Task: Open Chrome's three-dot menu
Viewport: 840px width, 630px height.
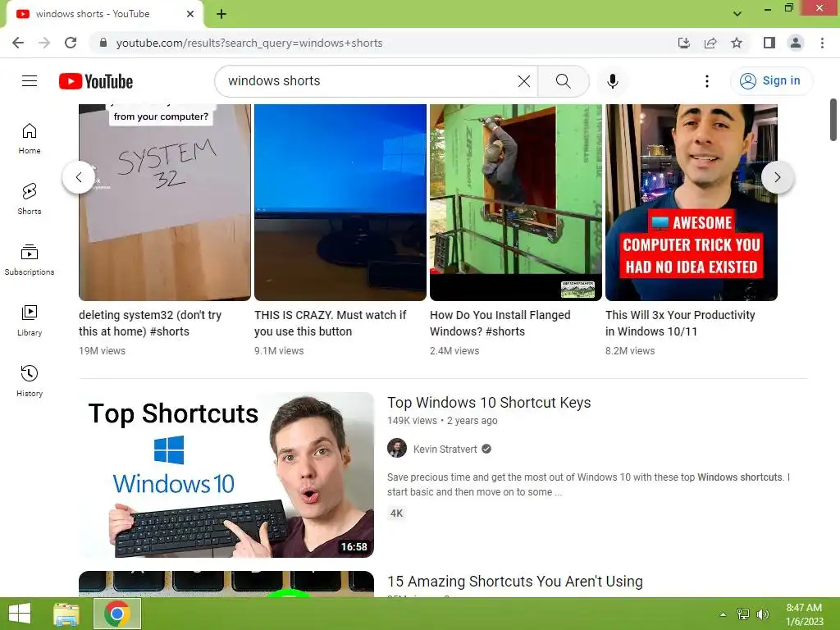Action: pos(822,43)
